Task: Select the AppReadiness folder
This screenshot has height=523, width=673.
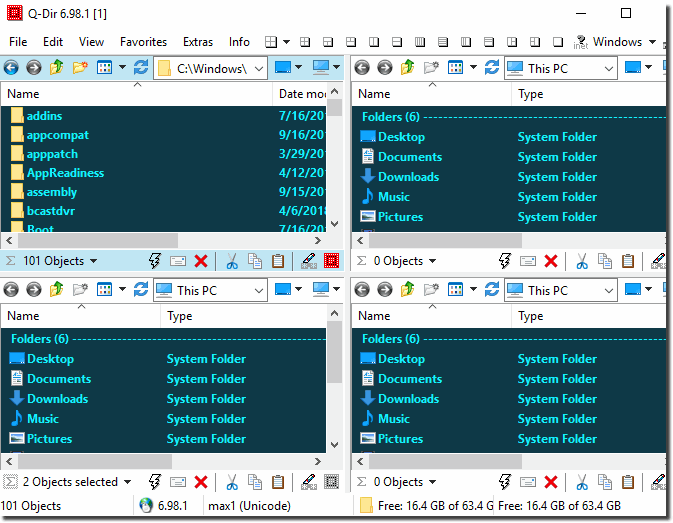Action: 65,173
